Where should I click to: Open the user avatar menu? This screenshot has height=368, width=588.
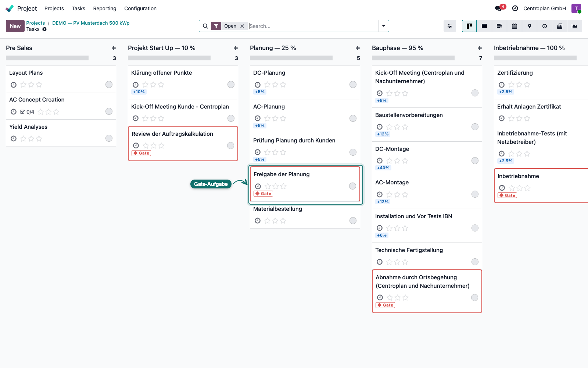click(576, 8)
